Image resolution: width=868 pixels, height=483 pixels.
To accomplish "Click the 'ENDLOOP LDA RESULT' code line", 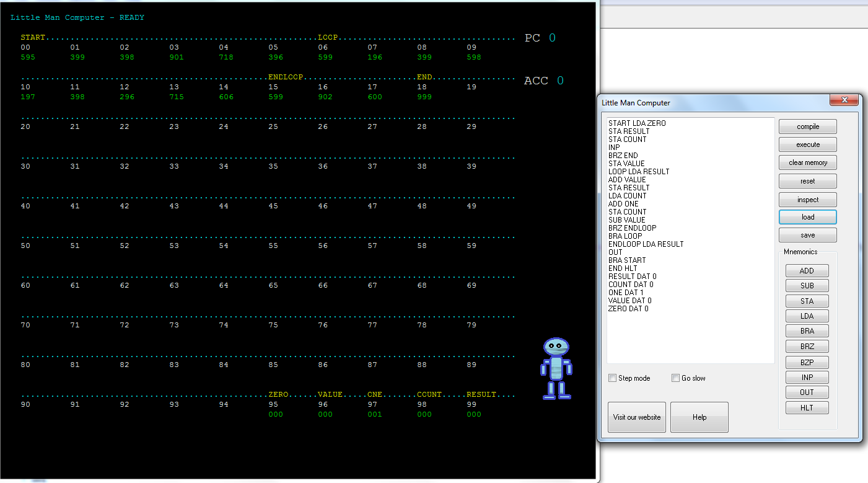I will [646, 244].
